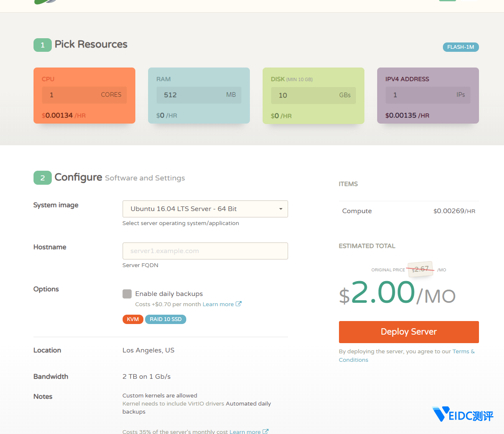504x434 pixels.
Task: Open the System image dropdown
Action: click(x=205, y=209)
